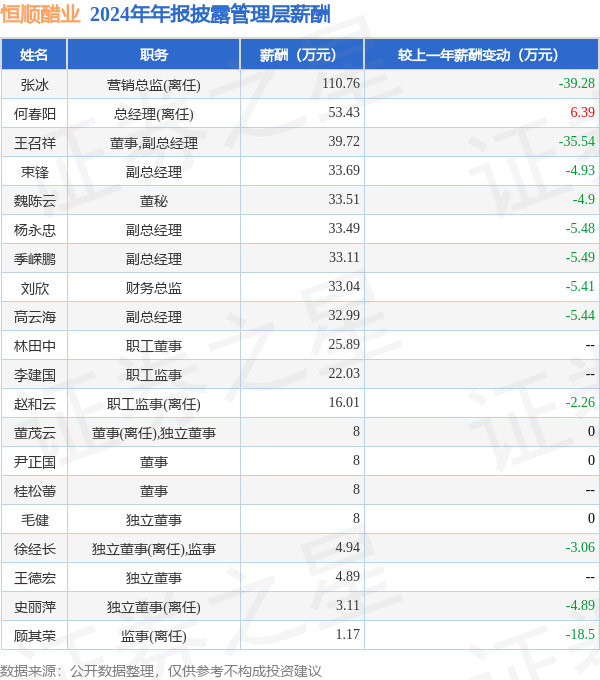
Task: Click the change value -2.26
Action: click(580, 402)
